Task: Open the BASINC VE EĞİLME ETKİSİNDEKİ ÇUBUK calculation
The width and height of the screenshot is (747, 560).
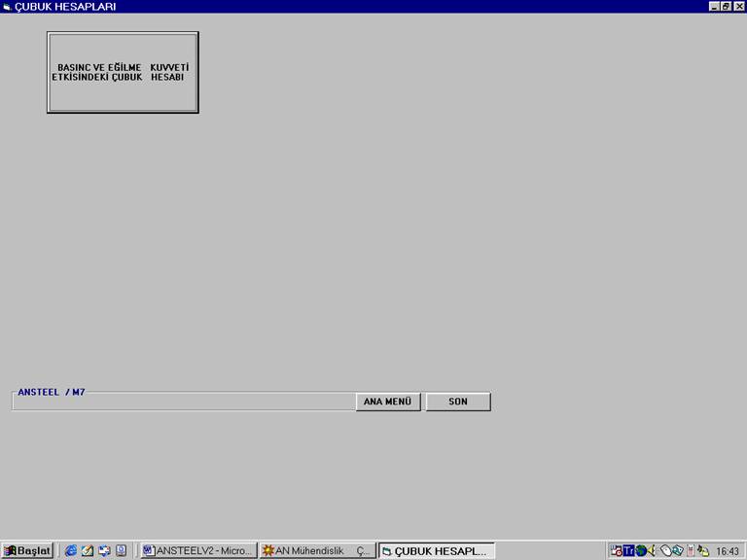Action: pos(123,72)
